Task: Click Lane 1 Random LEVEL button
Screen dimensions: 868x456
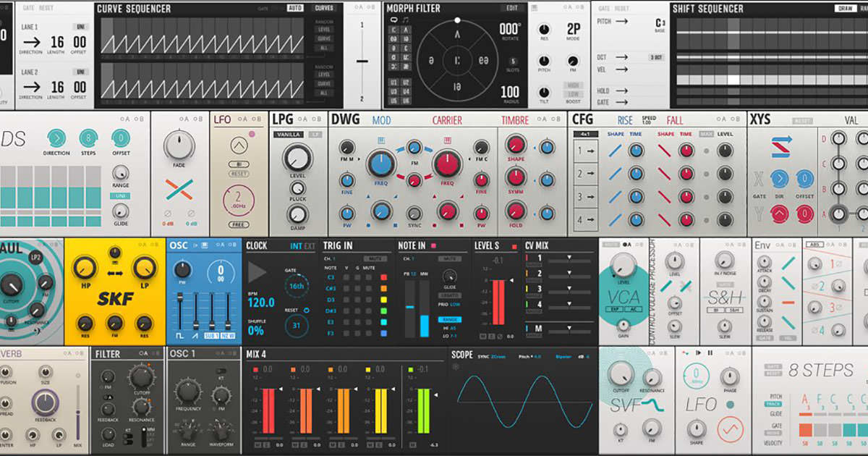Action: 324,29
